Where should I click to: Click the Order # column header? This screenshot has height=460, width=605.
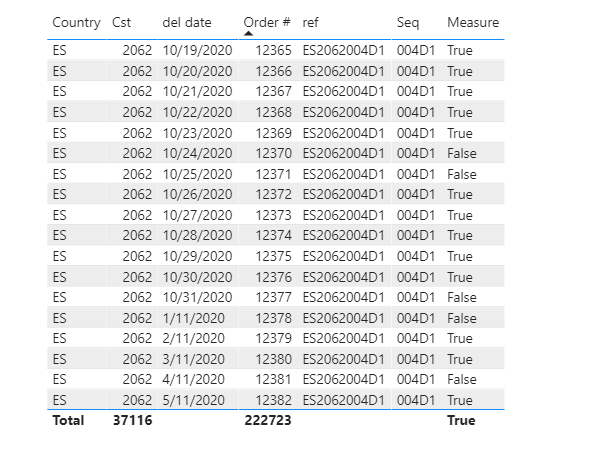point(267,22)
